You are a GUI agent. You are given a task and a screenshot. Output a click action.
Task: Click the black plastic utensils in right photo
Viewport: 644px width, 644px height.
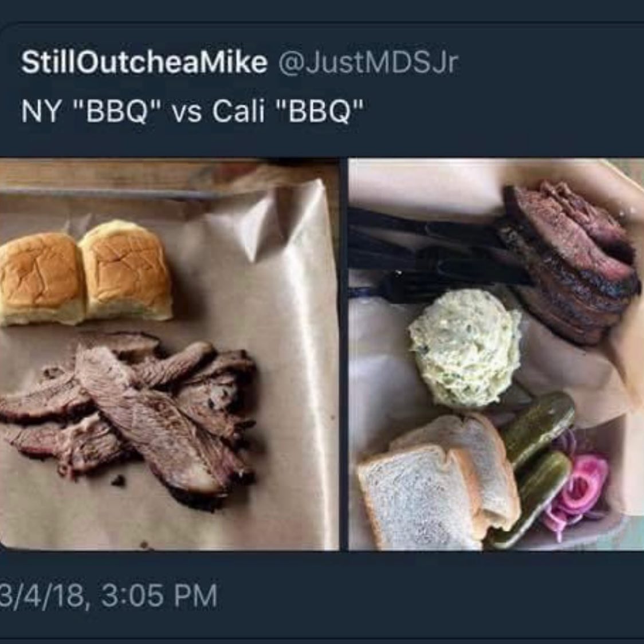(435, 257)
